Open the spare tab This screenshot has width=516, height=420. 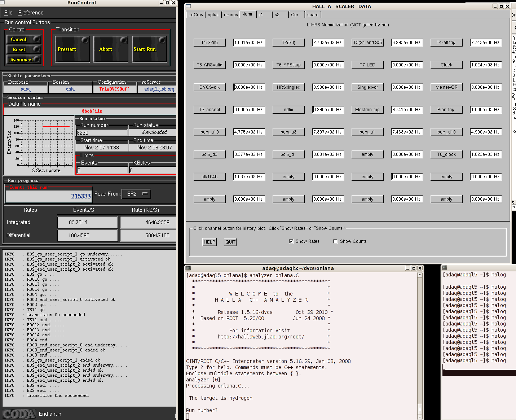pyautogui.click(x=313, y=14)
